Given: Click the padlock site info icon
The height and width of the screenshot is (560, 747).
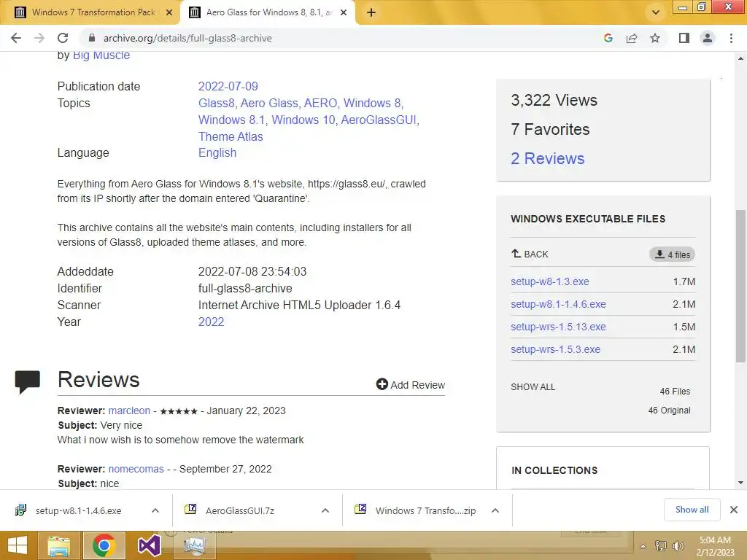Looking at the screenshot, I should pyautogui.click(x=92, y=38).
